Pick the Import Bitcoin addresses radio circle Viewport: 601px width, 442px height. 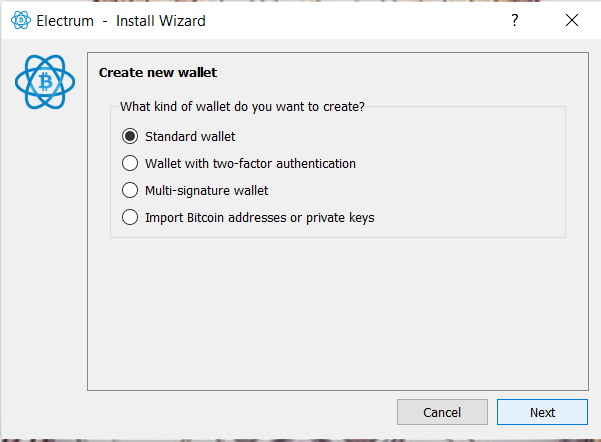click(130, 217)
